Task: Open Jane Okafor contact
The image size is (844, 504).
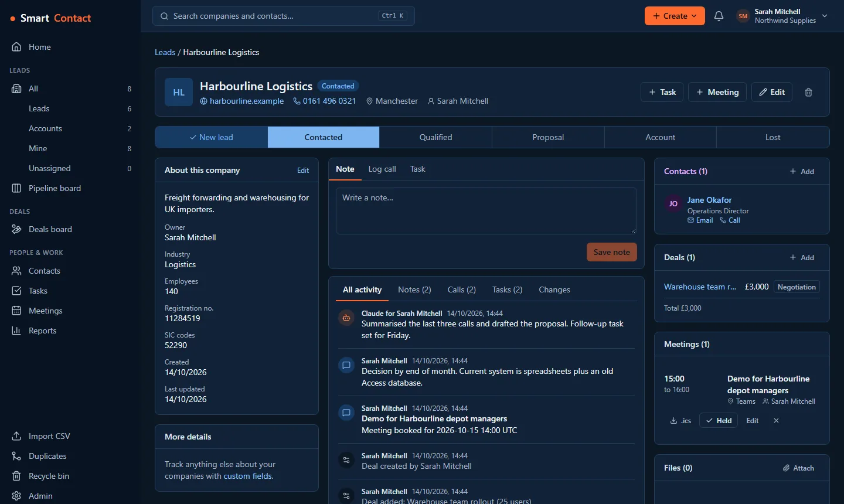Action: point(709,200)
